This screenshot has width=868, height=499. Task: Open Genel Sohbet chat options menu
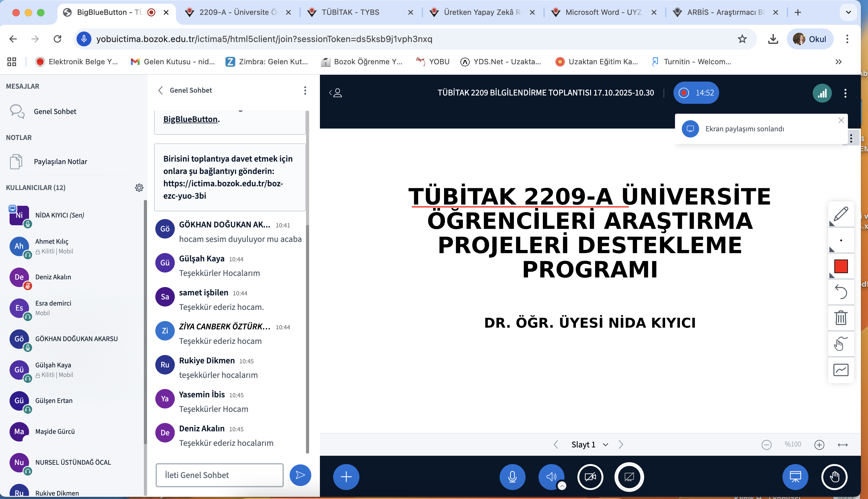[x=305, y=91]
